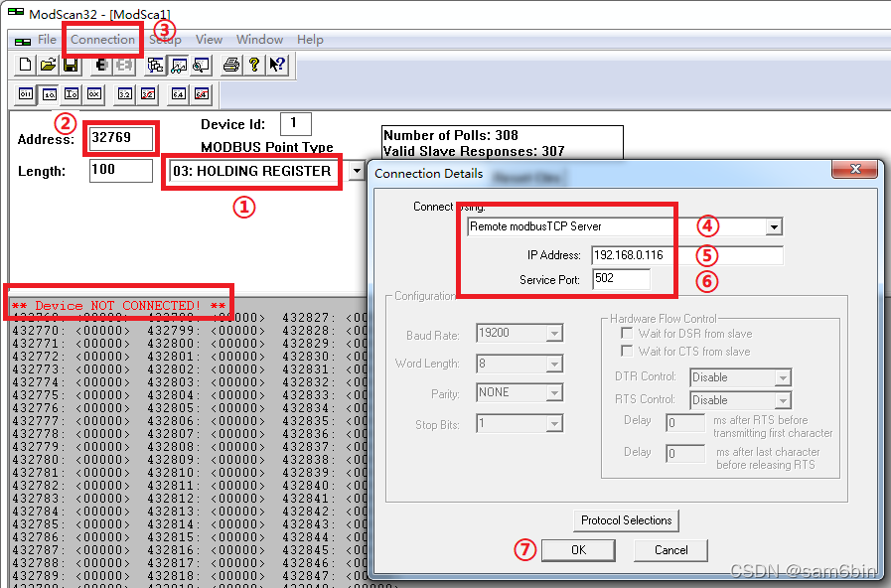This screenshot has height=588, width=891.
Task: Click the Device NOT CONNECTED status text
Action: point(119,306)
